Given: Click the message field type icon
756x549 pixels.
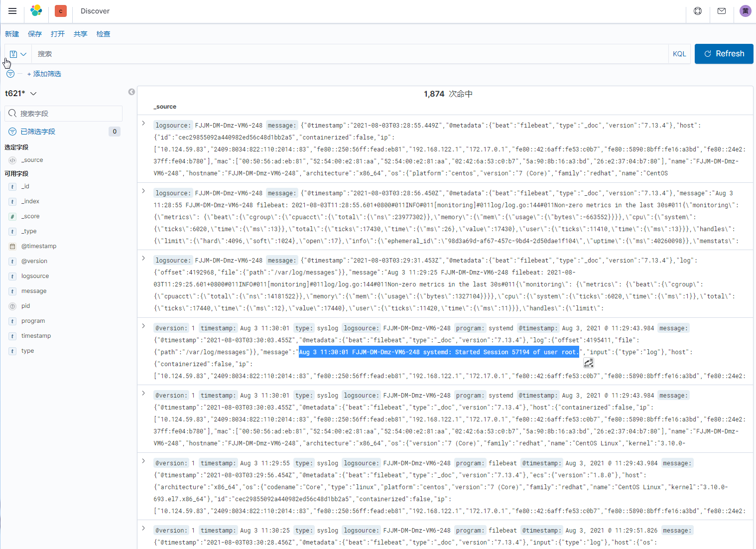Looking at the screenshot, I should tap(12, 291).
